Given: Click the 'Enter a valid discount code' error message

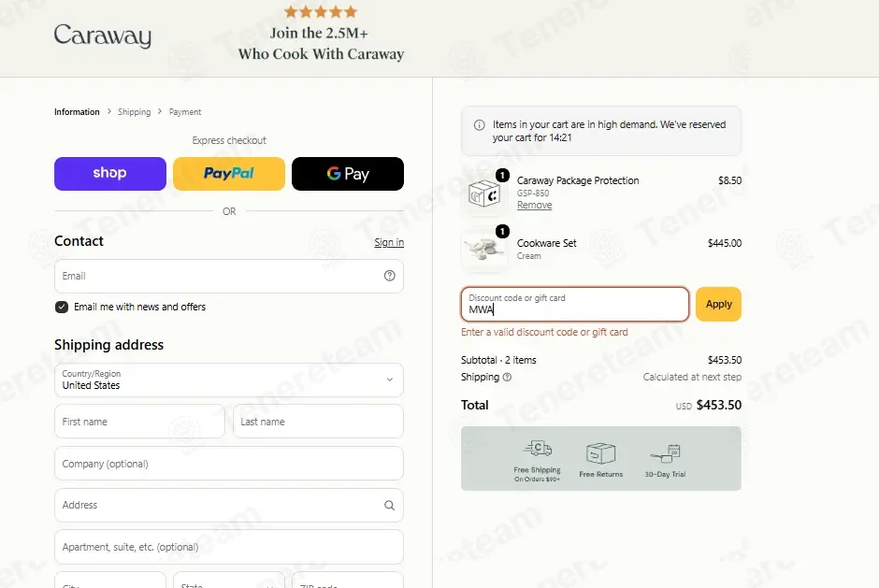Looking at the screenshot, I should click(544, 333).
